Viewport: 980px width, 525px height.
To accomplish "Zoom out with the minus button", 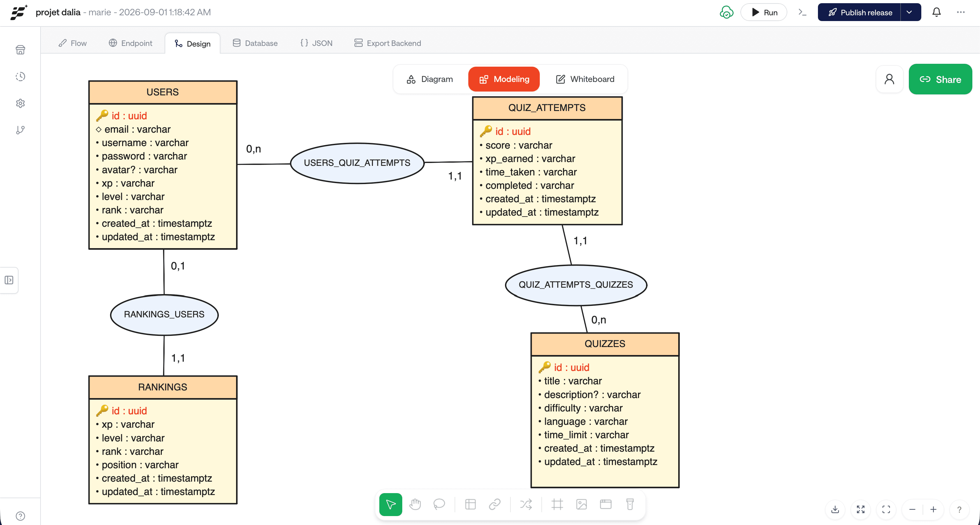I will pyautogui.click(x=912, y=509).
